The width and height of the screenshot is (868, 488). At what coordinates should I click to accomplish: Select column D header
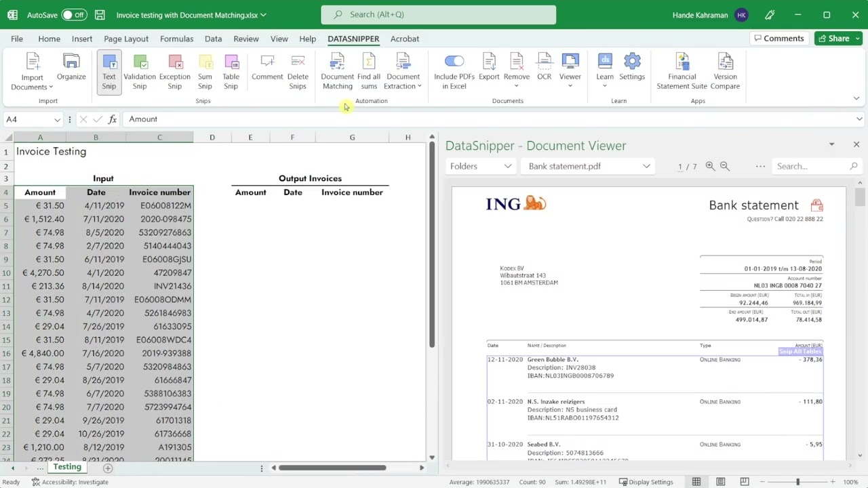(212, 138)
